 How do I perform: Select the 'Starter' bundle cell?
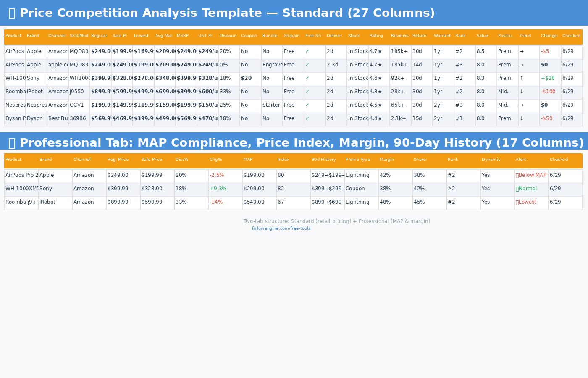272,105
